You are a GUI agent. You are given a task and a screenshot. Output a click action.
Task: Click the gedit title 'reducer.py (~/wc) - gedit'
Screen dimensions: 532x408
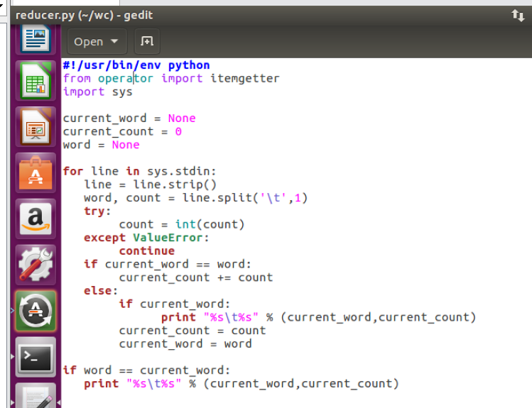tap(84, 15)
